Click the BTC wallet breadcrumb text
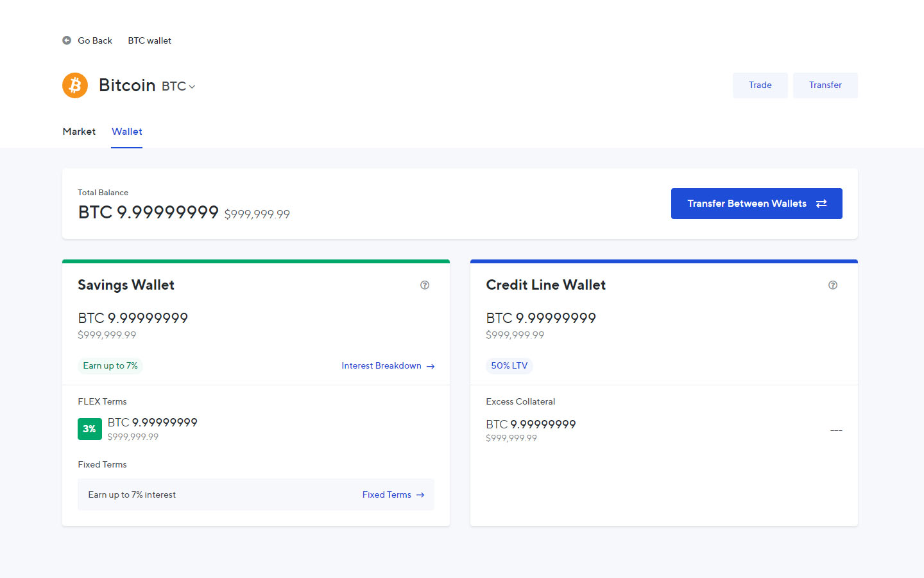 tap(150, 40)
